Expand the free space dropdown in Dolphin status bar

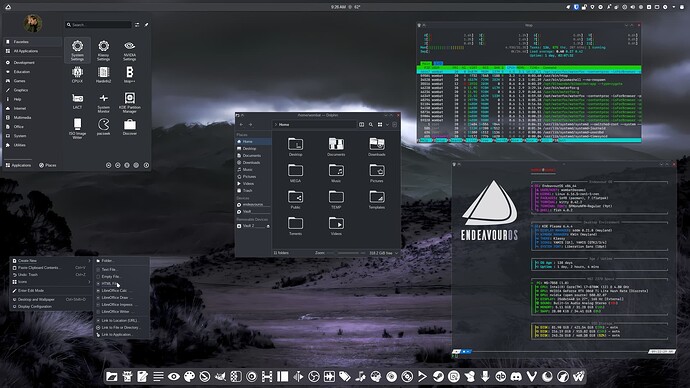(396, 253)
